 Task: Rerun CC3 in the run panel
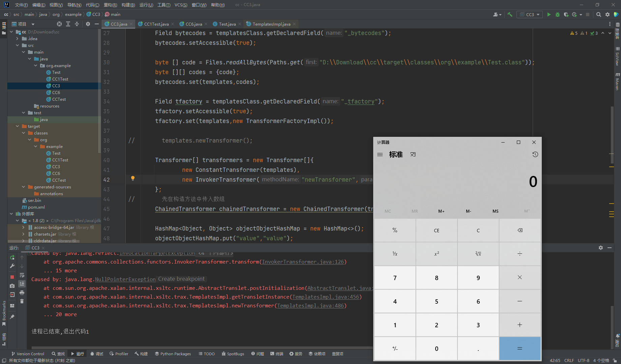pyautogui.click(x=12, y=257)
